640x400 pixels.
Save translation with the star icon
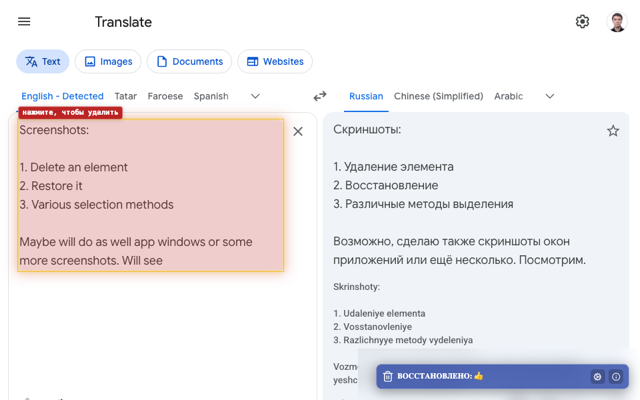coord(613,131)
